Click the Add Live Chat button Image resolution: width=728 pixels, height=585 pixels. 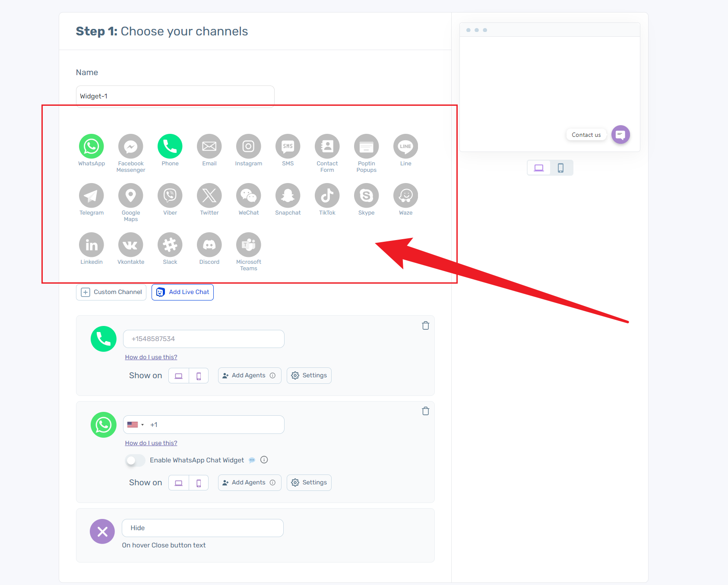tap(182, 292)
